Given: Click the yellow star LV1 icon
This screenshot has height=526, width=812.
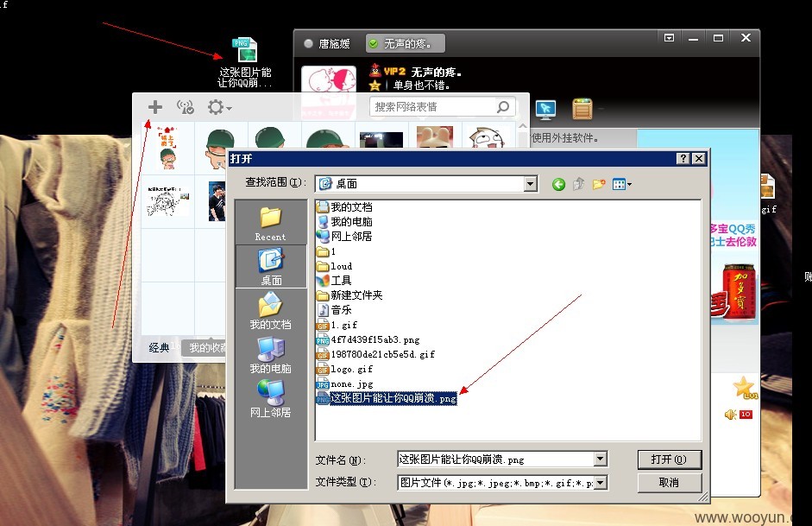Looking at the screenshot, I should (745, 388).
